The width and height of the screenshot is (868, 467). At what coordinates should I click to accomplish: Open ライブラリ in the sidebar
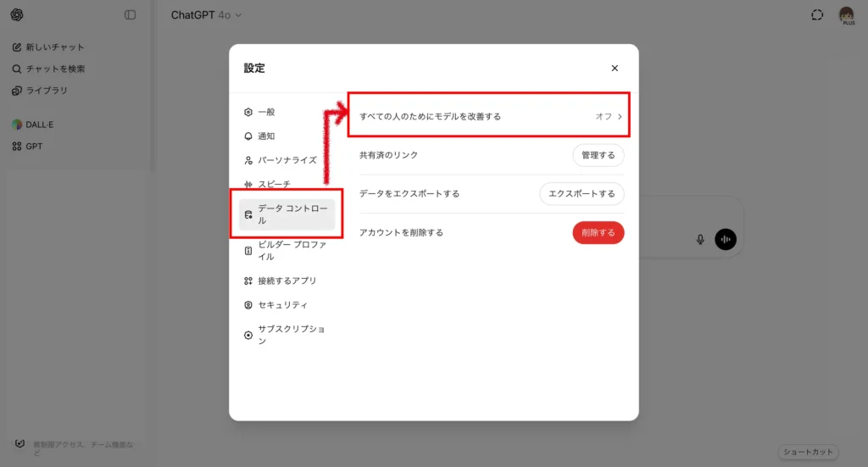(x=40, y=90)
